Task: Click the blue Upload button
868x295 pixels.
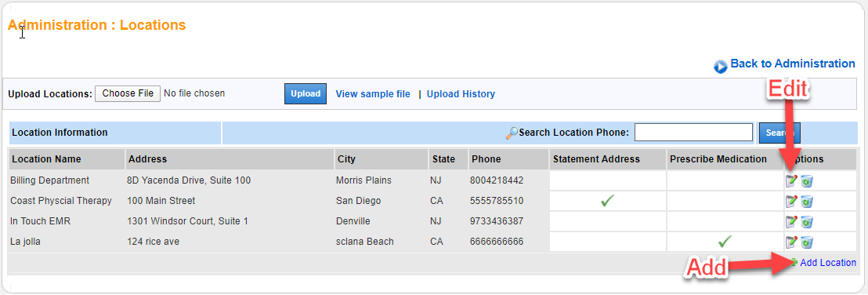Action: click(306, 93)
